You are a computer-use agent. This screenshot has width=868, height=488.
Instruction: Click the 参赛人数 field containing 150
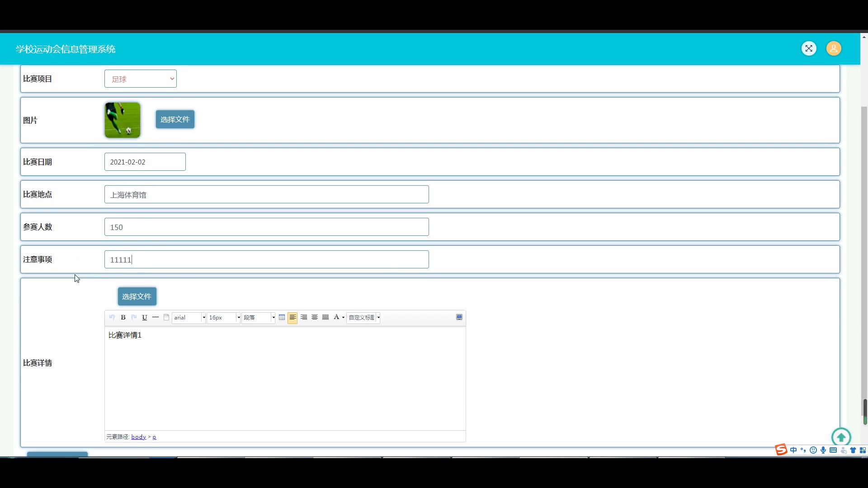point(267,227)
